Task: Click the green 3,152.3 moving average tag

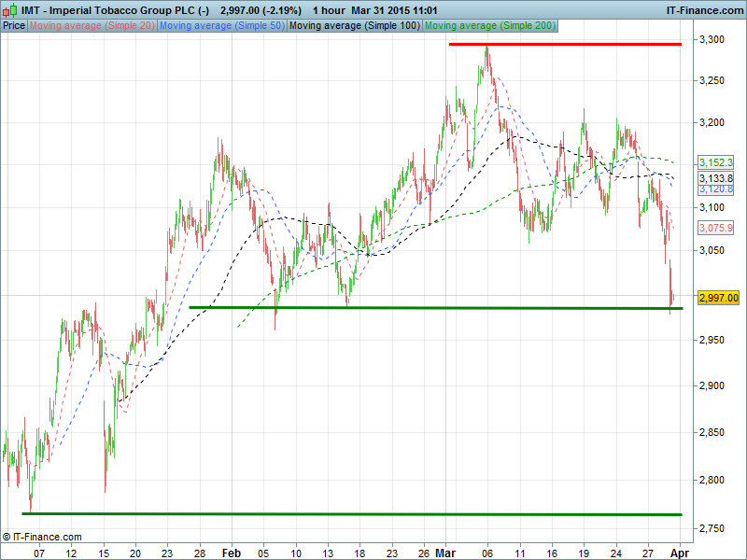Action: pos(716,161)
